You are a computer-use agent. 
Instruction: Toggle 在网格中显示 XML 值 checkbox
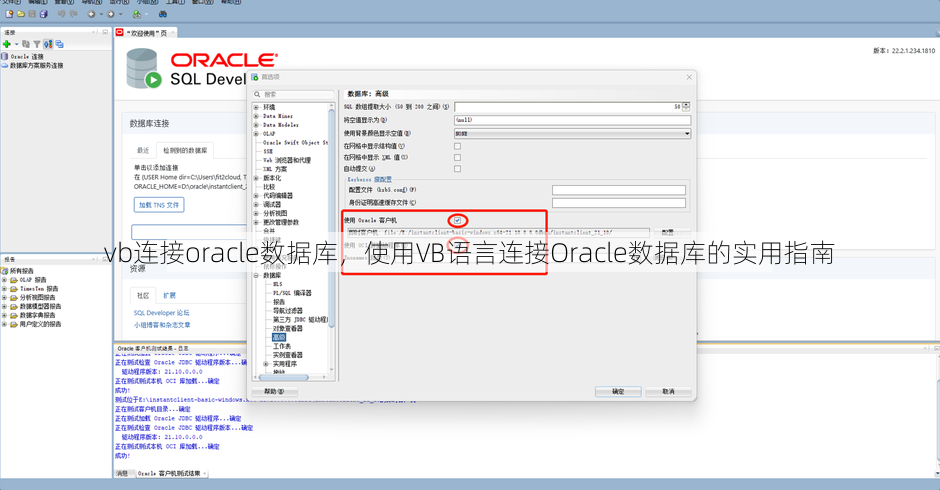(457, 157)
